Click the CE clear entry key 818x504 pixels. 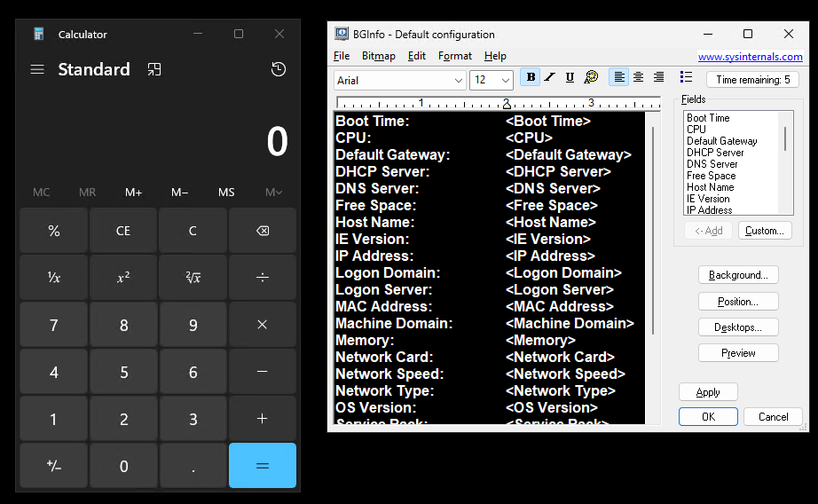point(123,231)
